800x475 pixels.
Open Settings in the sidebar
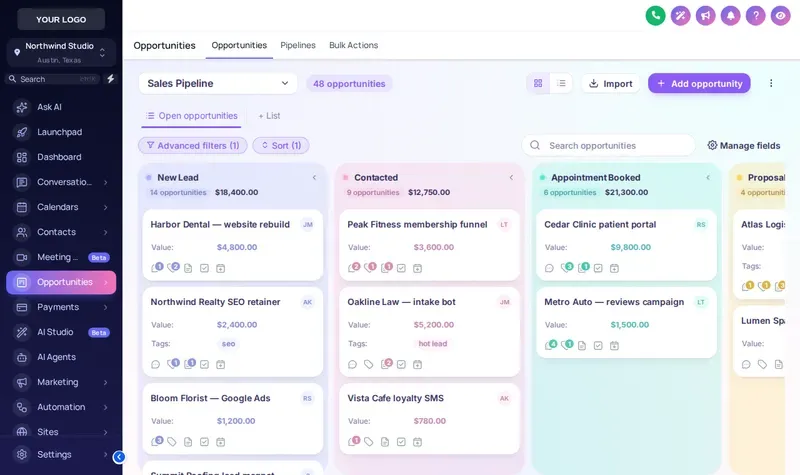(x=61, y=455)
